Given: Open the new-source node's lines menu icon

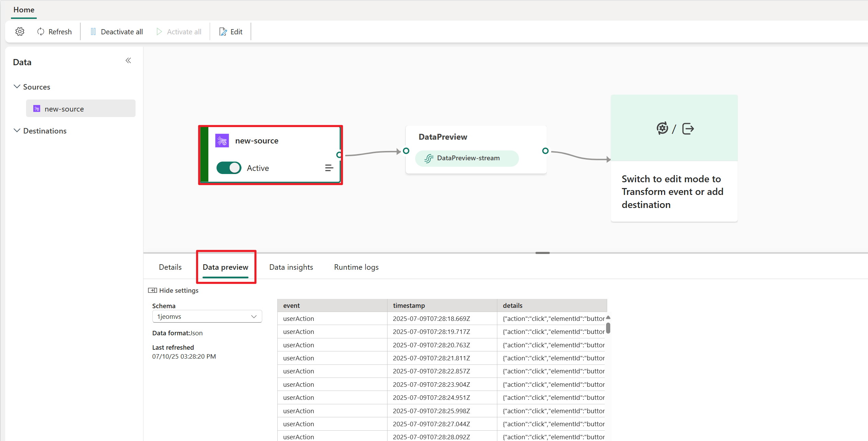Looking at the screenshot, I should (x=329, y=168).
